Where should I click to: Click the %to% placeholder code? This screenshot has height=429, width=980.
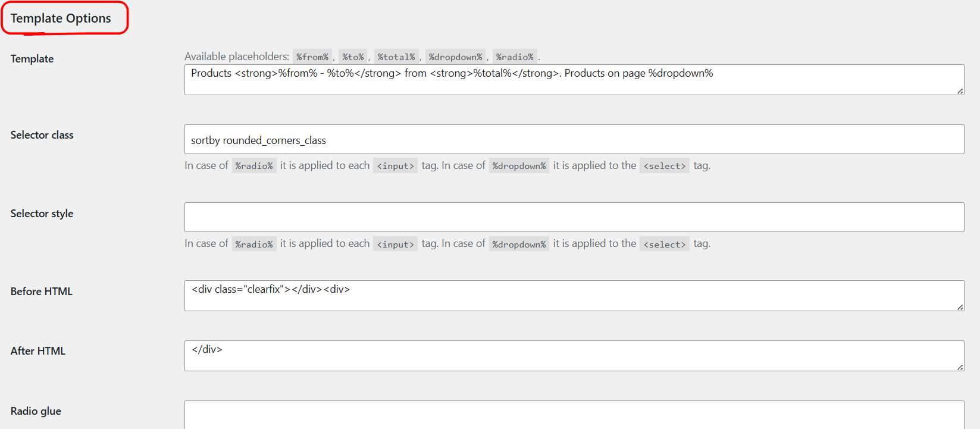[x=353, y=57]
